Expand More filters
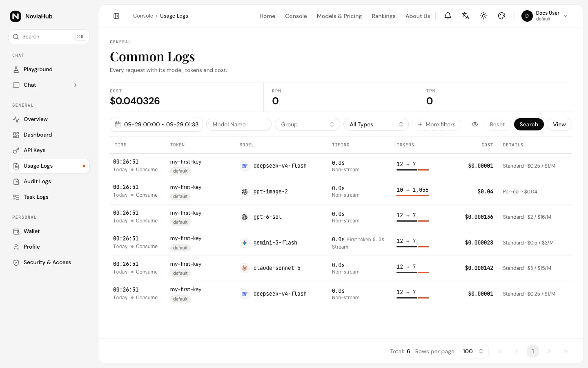Image resolution: width=588 pixels, height=368 pixels. click(437, 124)
